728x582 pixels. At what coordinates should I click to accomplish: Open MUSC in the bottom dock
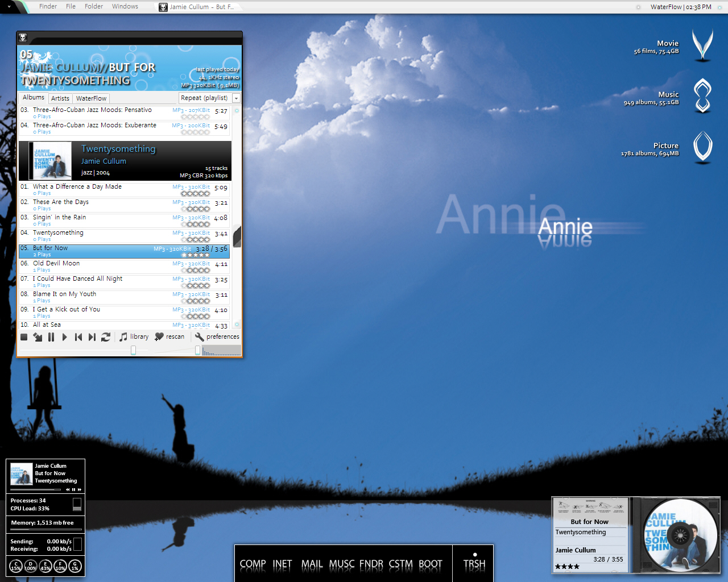click(x=341, y=564)
